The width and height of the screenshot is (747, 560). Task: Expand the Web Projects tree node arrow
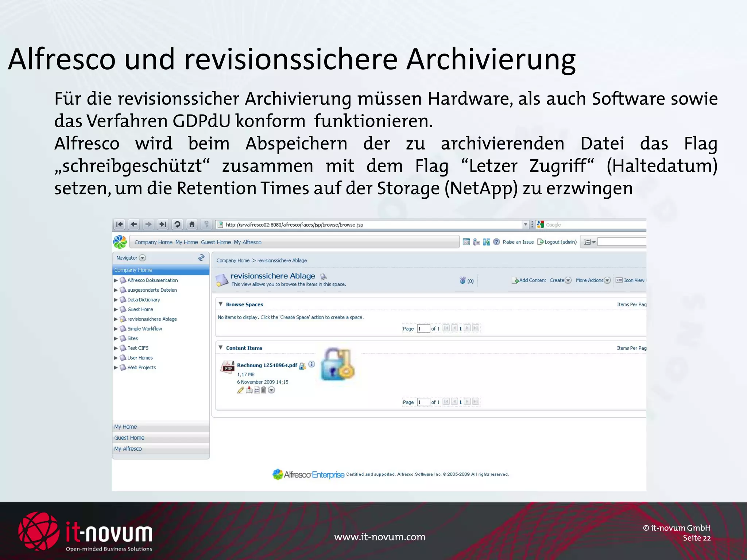116,367
